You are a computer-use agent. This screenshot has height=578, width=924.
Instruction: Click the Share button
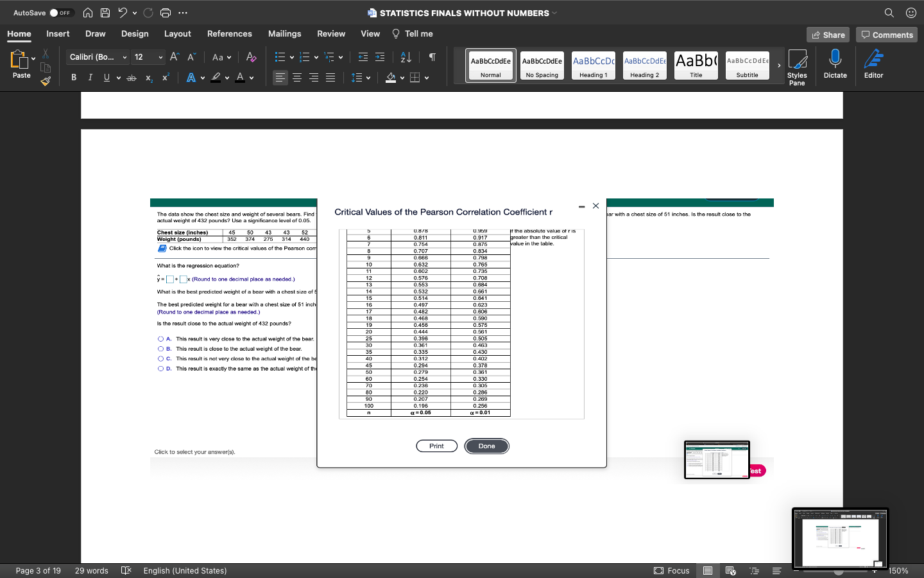tap(828, 35)
